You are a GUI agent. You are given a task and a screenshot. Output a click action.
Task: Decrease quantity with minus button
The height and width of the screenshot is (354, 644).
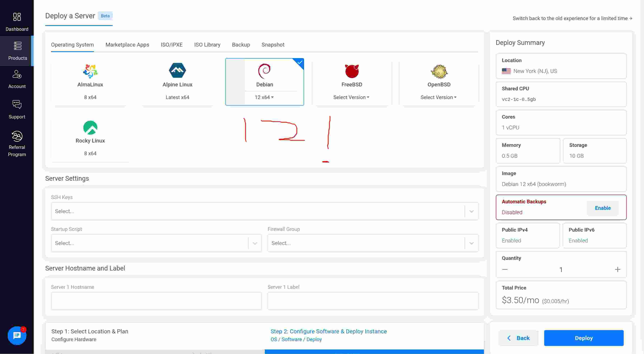tap(505, 269)
